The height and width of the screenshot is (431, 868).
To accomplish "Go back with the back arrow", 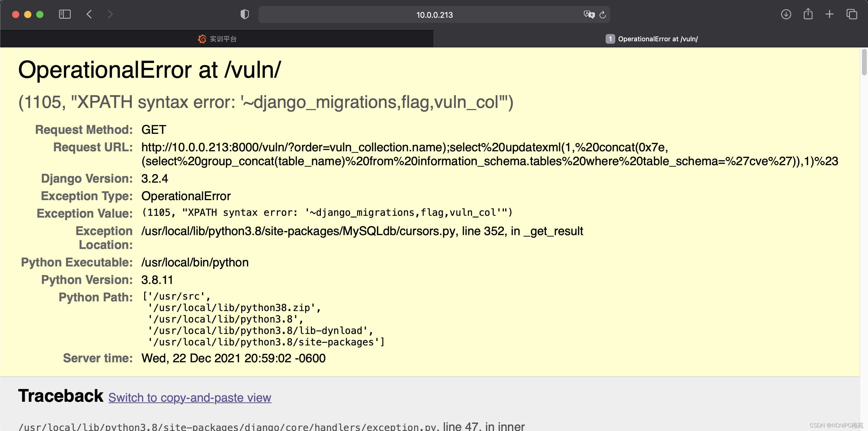I will 89,14.
